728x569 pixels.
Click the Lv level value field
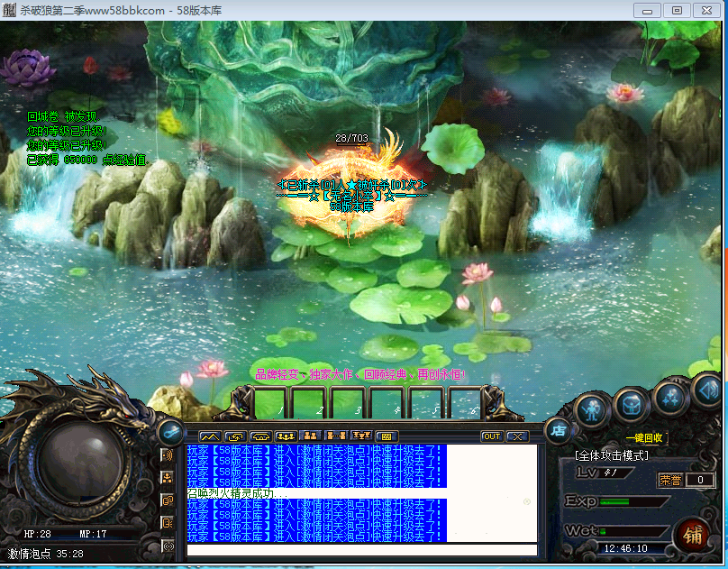pyautogui.click(x=615, y=473)
